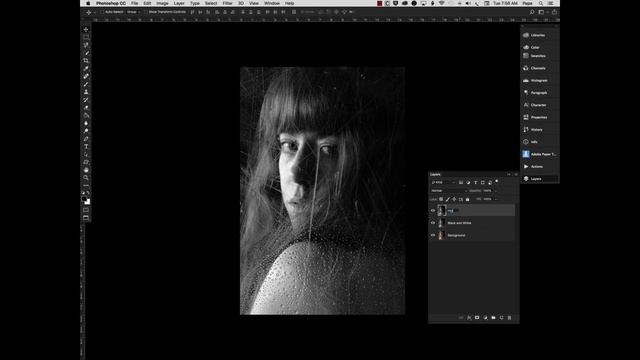The width and height of the screenshot is (640, 360).
Task: Select the Rectangle shape tool
Action: (x=86, y=162)
